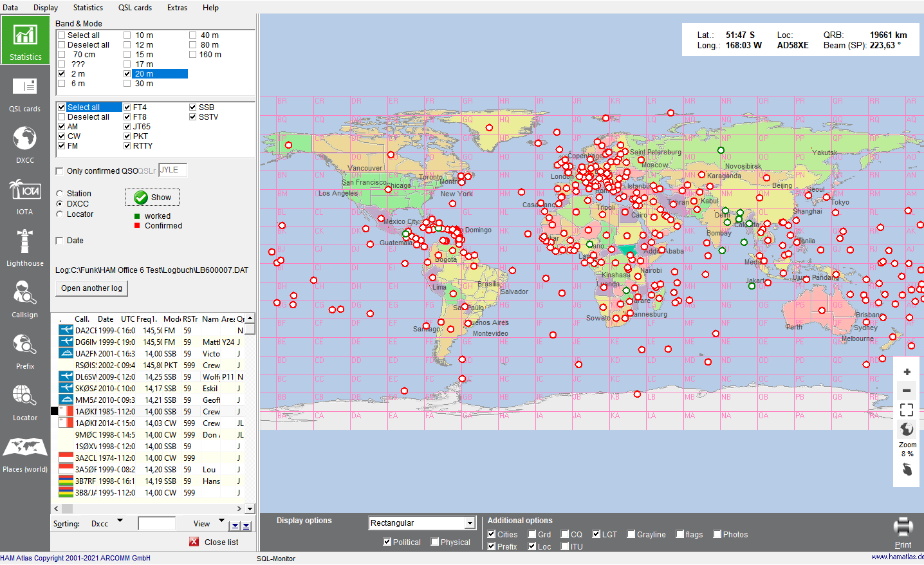Open the Sorting Dxcc dropdown arrow
Viewport: 924px width, 565px height.
[120, 521]
